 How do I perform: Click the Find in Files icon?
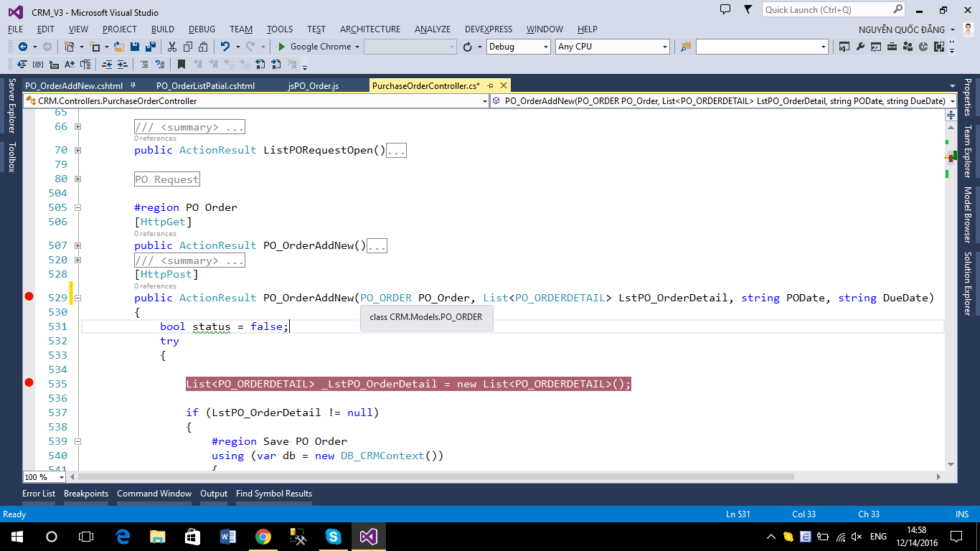click(686, 47)
